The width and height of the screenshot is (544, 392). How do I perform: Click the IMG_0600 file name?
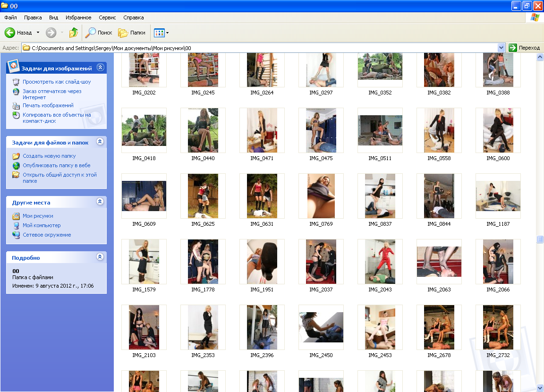pyautogui.click(x=498, y=158)
